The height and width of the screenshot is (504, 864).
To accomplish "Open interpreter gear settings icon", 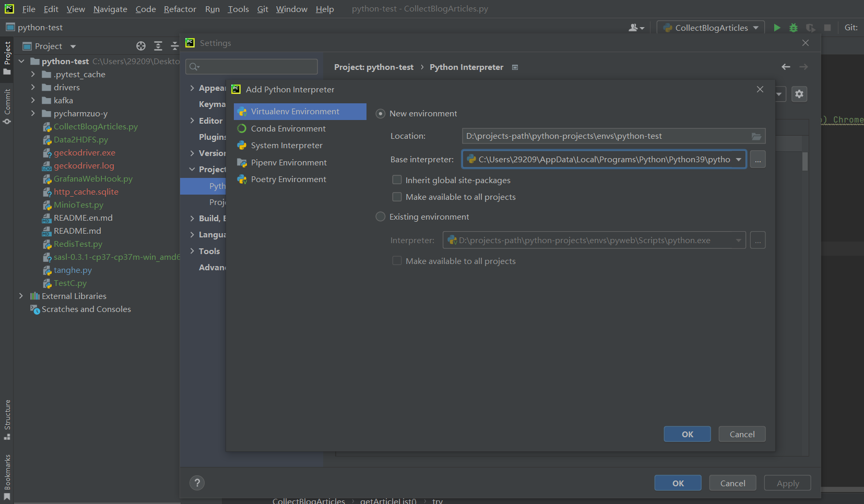I will pos(799,94).
